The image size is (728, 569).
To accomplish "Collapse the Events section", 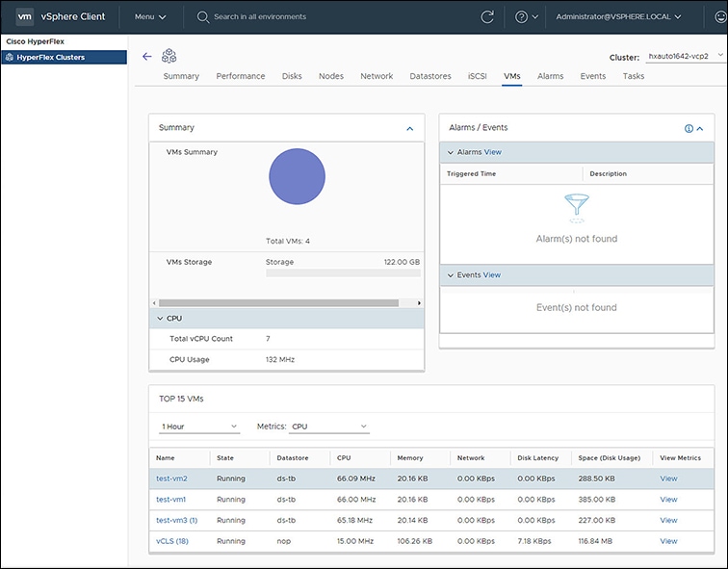I will 450,275.
